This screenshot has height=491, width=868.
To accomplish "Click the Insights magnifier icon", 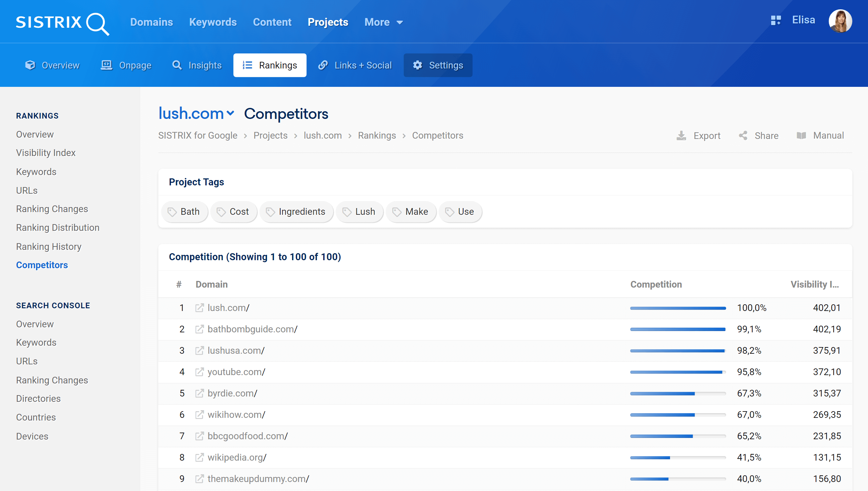I will click(x=177, y=65).
